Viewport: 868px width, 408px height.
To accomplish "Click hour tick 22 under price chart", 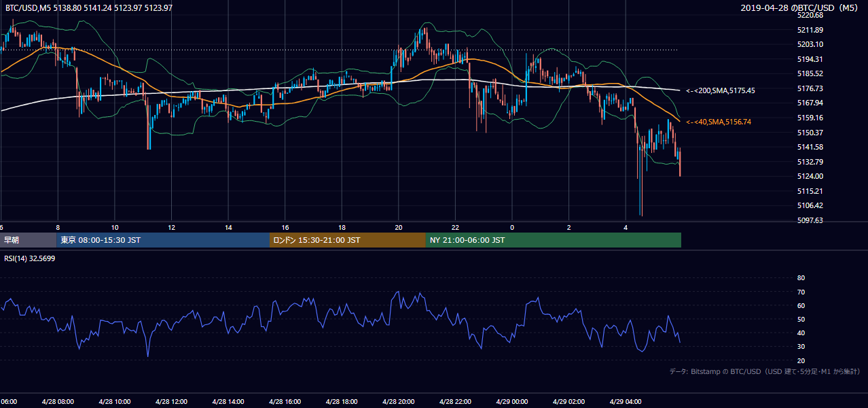I will (455, 228).
